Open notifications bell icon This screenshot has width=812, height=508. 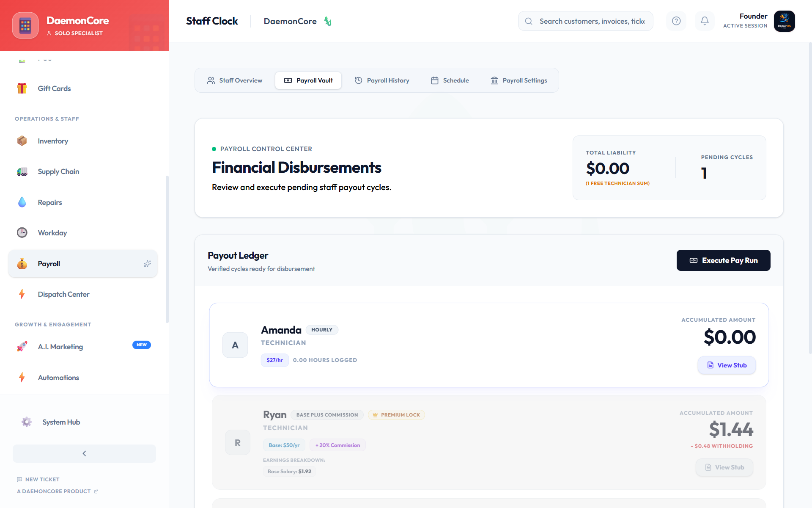click(705, 21)
